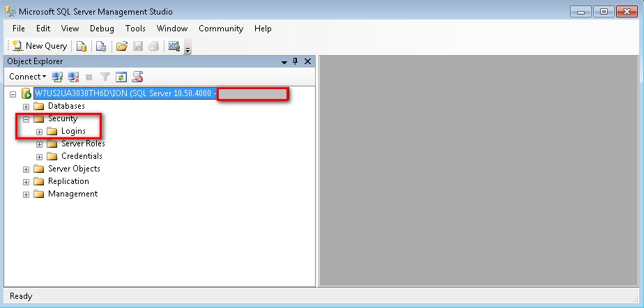Expand the Management node
This screenshot has width=644, height=308.
(x=26, y=194)
